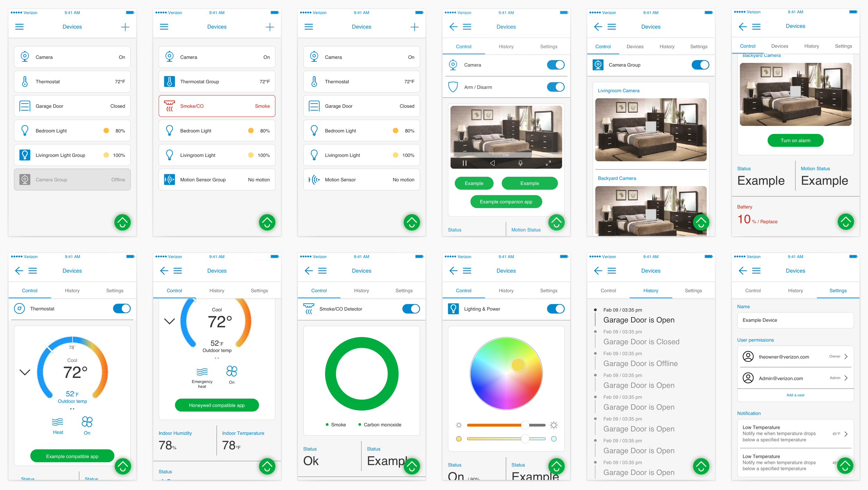The width and height of the screenshot is (868, 490).
Task: Open theowner@verizon.com permission chevron
Action: [846, 357]
